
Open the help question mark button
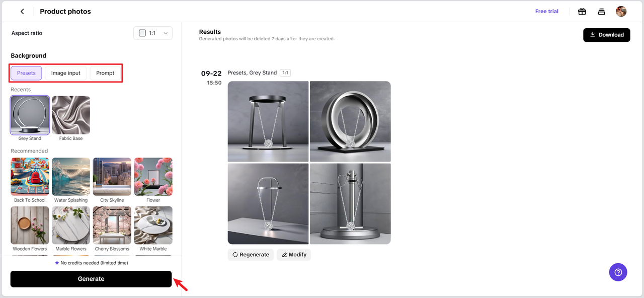[618, 272]
